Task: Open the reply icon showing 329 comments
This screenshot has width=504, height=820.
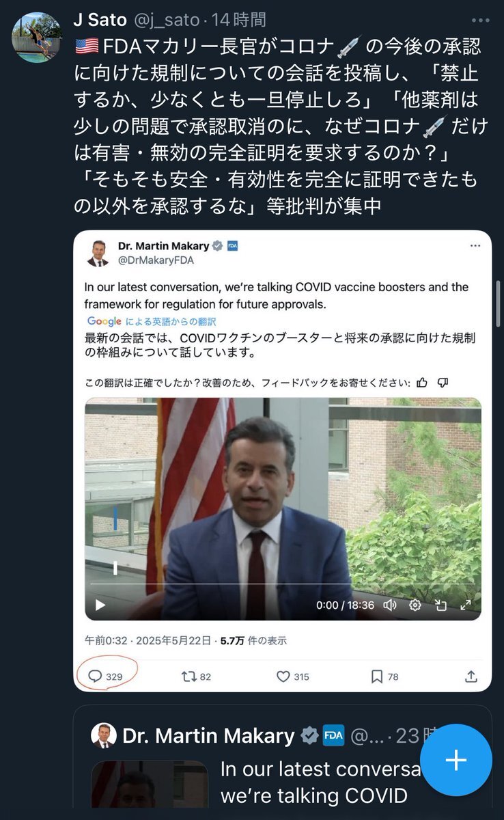Action: (96, 676)
